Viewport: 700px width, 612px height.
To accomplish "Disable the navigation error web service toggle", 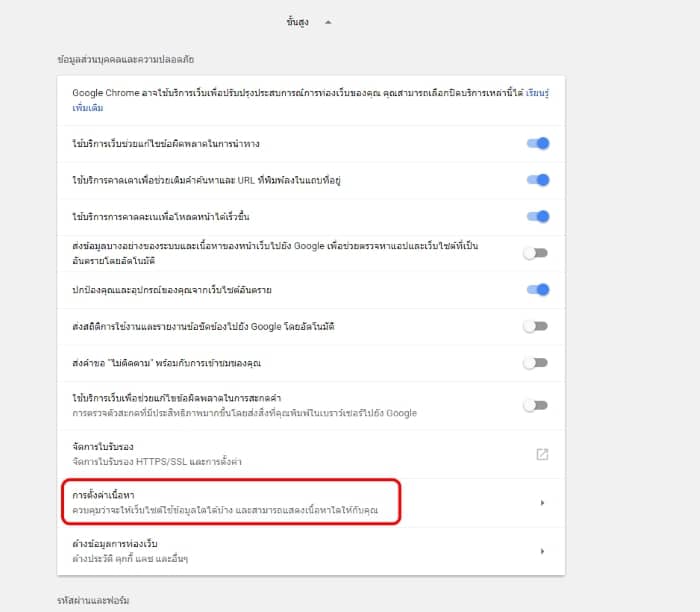I will click(537, 144).
